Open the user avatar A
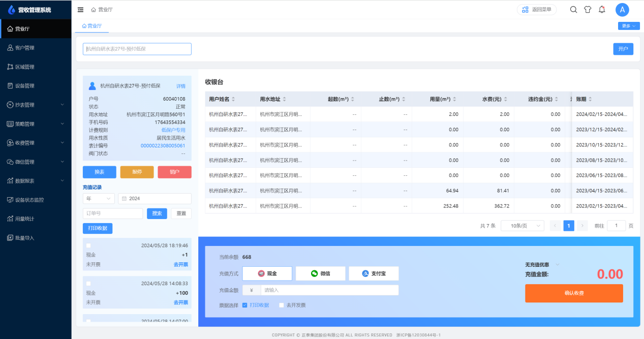The image size is (644, 339). pos(622,10)
